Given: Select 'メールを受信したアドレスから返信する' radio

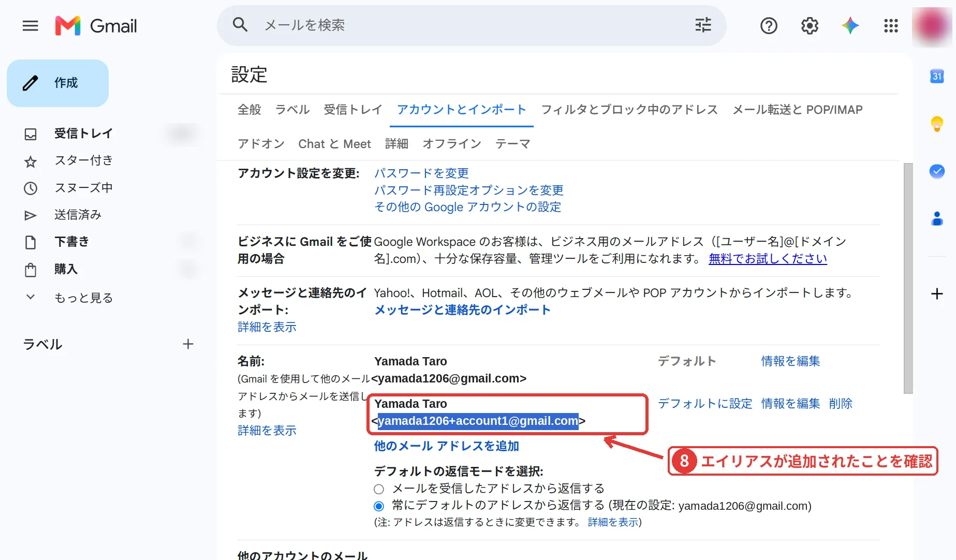Looking at the screenshot, I should [x=379, y=489].
